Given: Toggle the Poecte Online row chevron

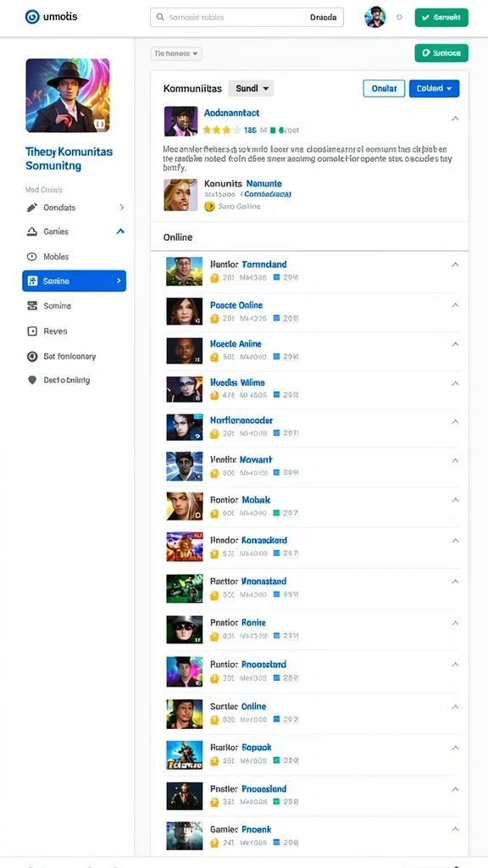Looking at the screenshot, I should coord(455,305).
